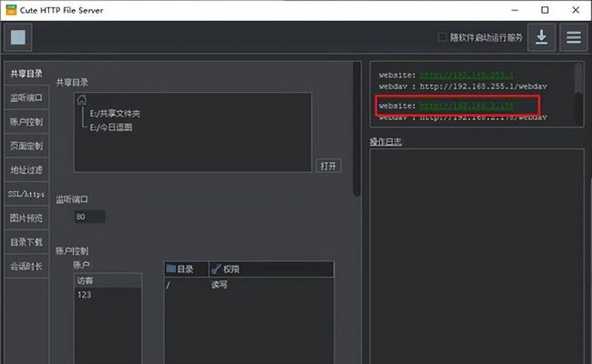Open the 图片预览 sidebar tab
Screen dimensions: 592x364
coord(26,218)
